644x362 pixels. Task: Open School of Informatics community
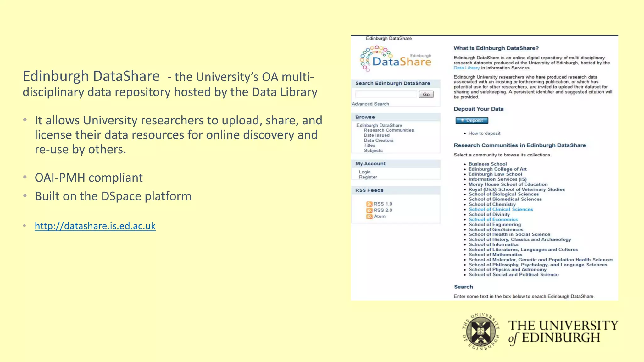click(x=494, y=244)
